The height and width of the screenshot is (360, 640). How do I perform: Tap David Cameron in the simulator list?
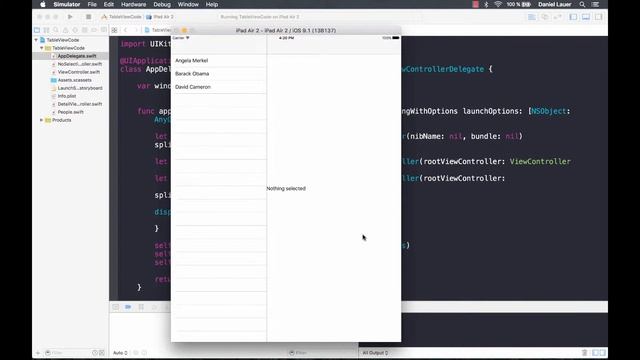219,87
